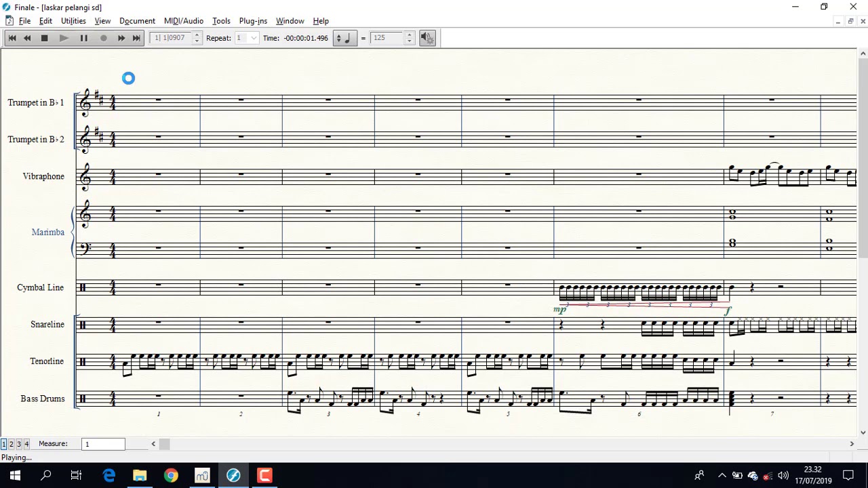Click the horizontal scrollbar left arrow
The image size is (868, 488).
[153, 444]
